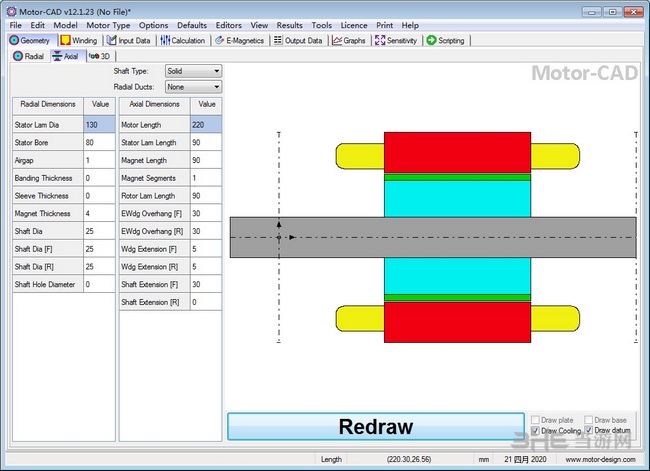
Task: Select the Axial sub-tab
Action: point(66,56)
